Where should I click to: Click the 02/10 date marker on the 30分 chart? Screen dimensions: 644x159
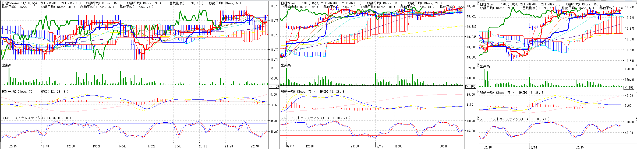click(x=487, y=147)
